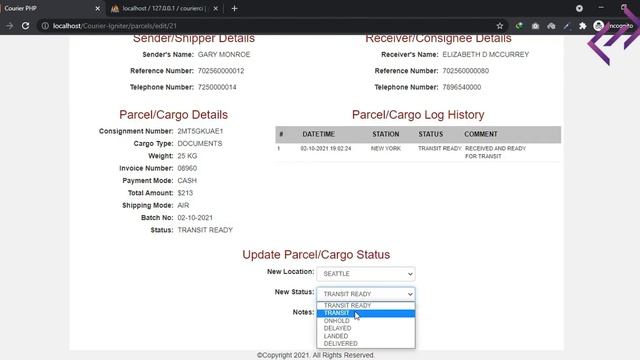Click the Cargo Type value DOCUMENTS
This screenshot has width=640, height=360.
pyautogui.click(x=200, y=143)
